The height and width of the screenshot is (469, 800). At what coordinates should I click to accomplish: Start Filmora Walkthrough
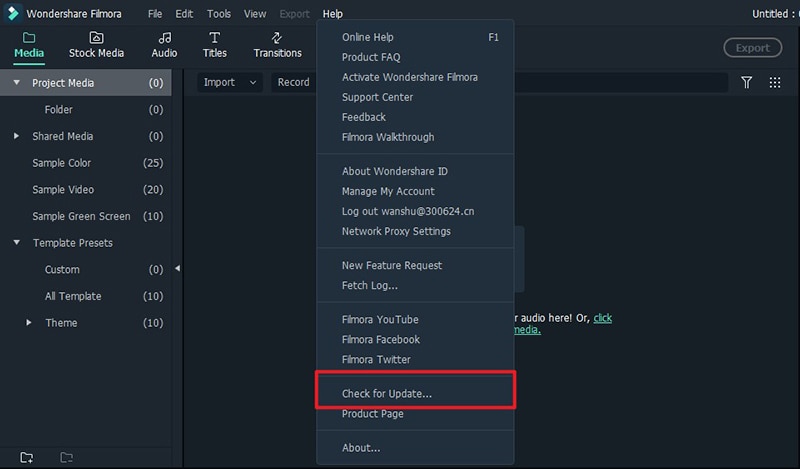415,137
